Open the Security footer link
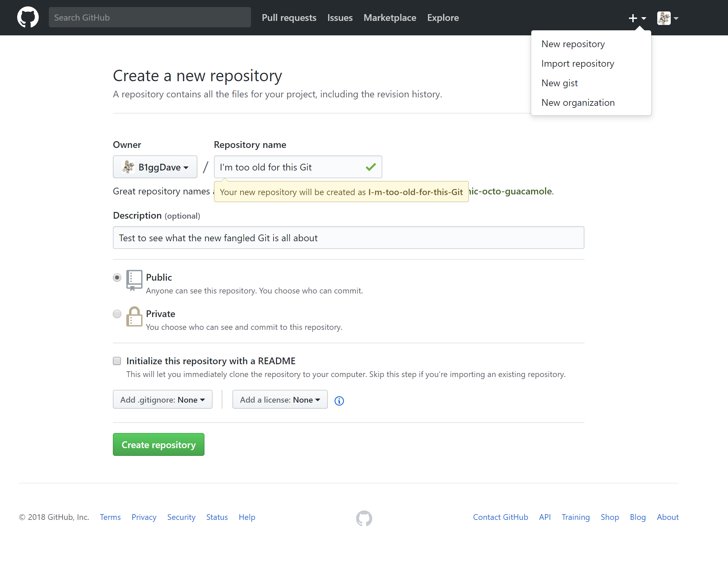Viewport: 728px width, 562px height. 181,517
